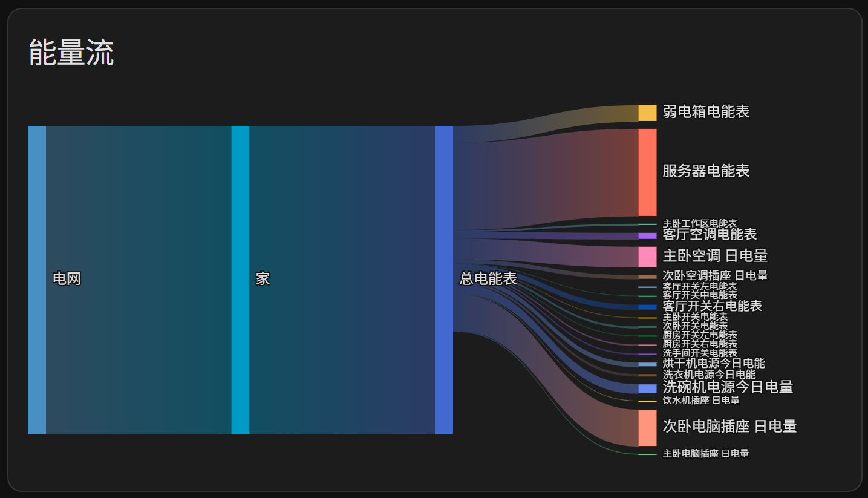This screenshot has width=868, height=498.
Task: Click the 客厅开关右电能表 label
Action: pos(713,306)
